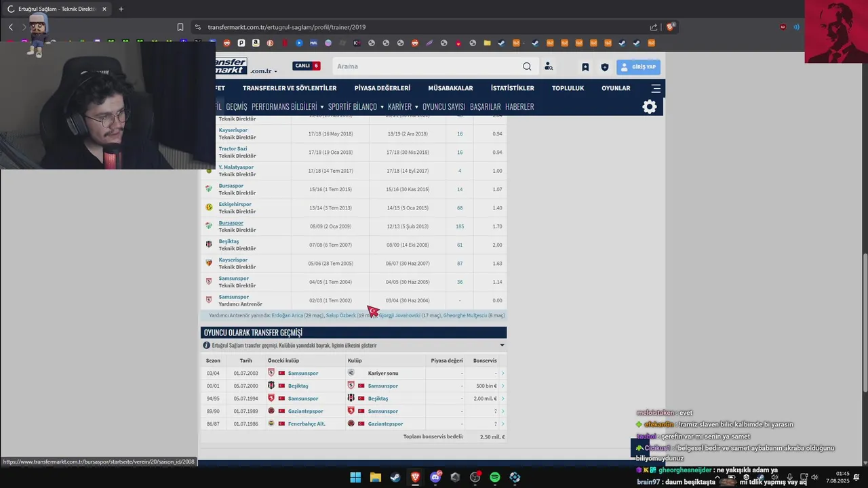Expand the Sportif Bilanço submenu
The height and width of the screenshot is (488, 868).
(382, 107)
